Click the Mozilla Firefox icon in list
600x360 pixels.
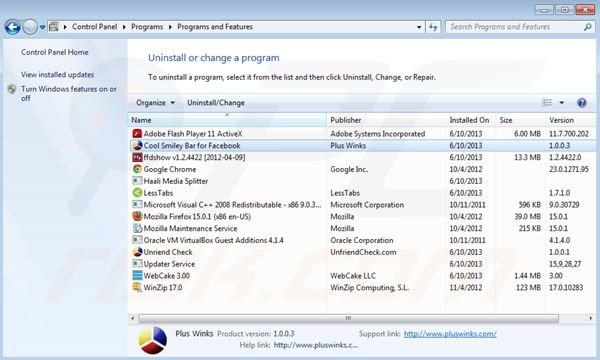tap(137, 217)
